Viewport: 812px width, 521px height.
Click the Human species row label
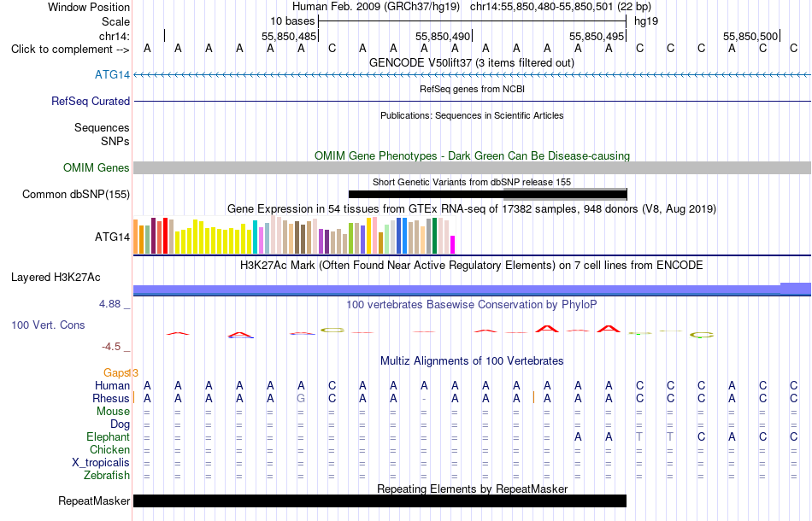click(112, 385)
